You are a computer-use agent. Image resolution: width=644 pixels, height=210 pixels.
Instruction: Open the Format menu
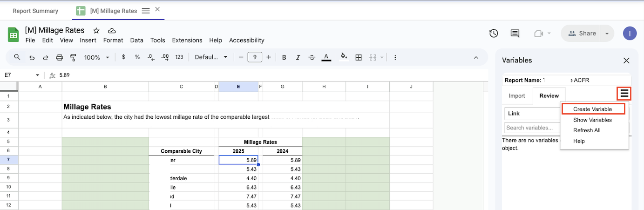[113, 40]
